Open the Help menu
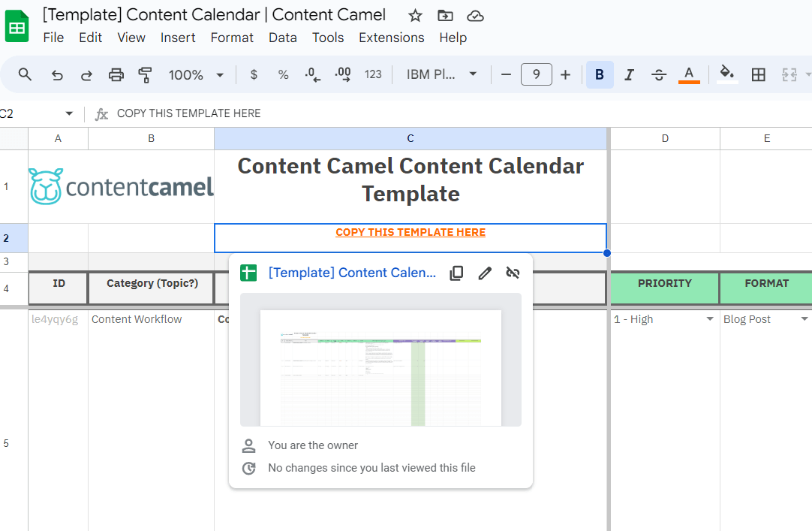812x531 pixels. pos(453,38)
